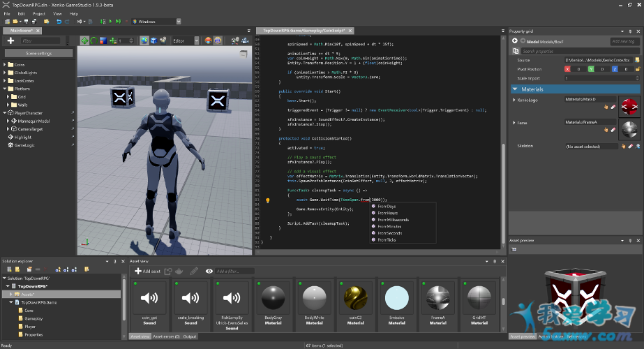Expand the Assets node in Solution explorer
The height and width of the screenshot is (349, 644).
(10, 295)
